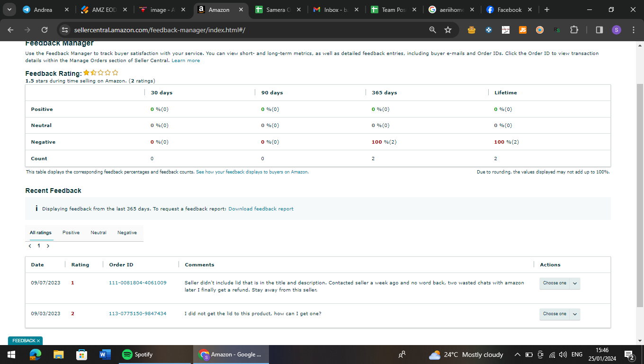Switch to the Gmail Inbox tab
The height and width of the screenshot is (364, 644).
coord(337,9)
